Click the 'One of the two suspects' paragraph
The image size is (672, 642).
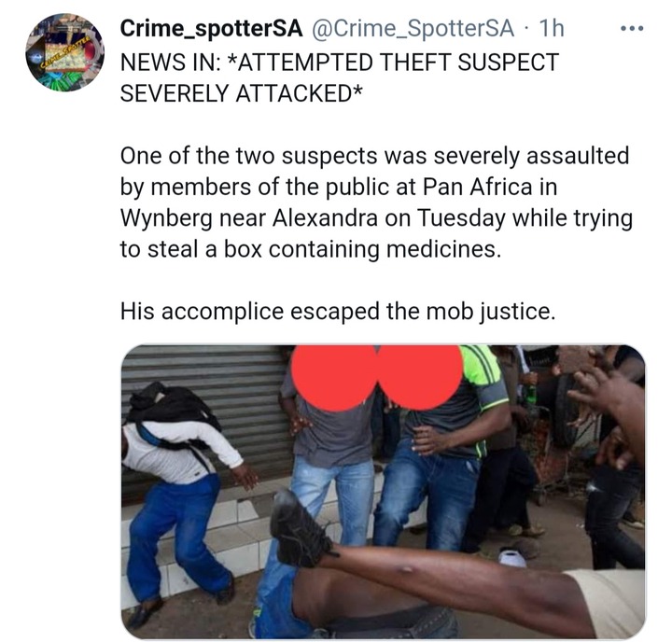[376, 202]
